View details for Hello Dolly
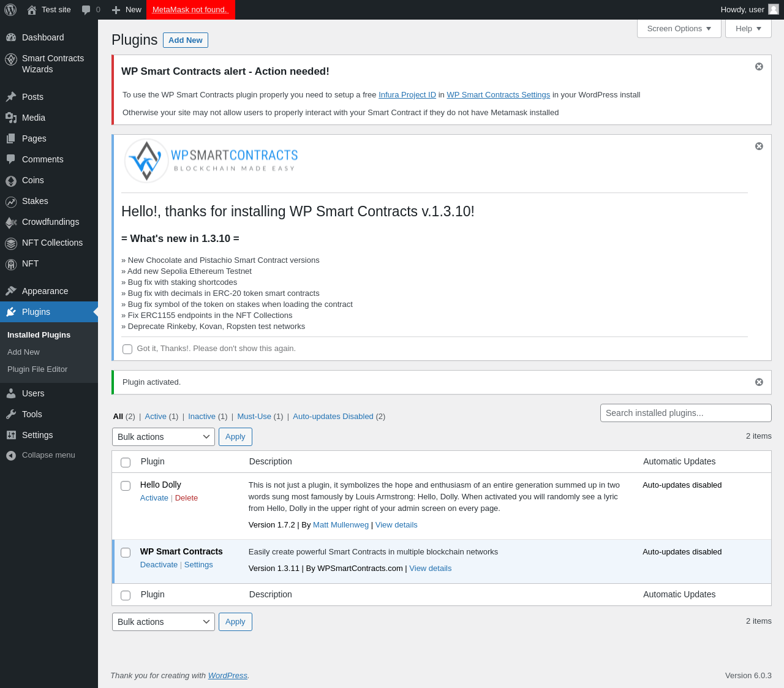The width and height of the screenshot is (784, 688). pyautogui.click(x=396, y=525)
